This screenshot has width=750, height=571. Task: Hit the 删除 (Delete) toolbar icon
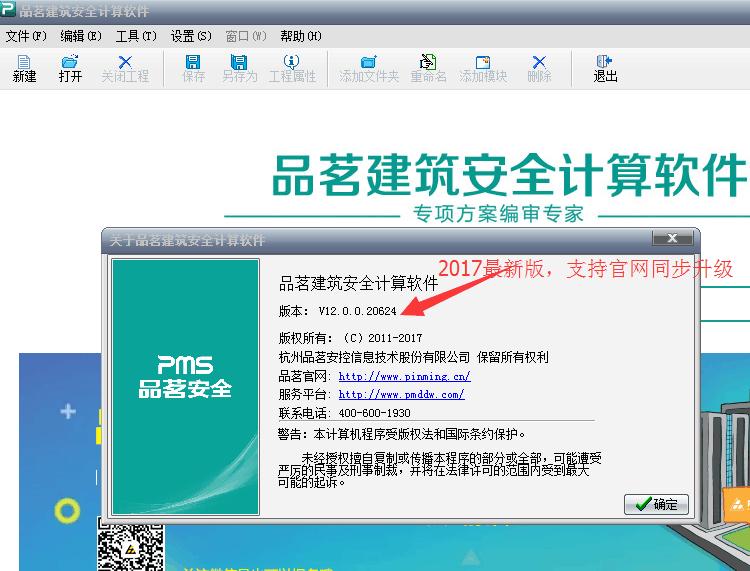[x=539, y=68]
